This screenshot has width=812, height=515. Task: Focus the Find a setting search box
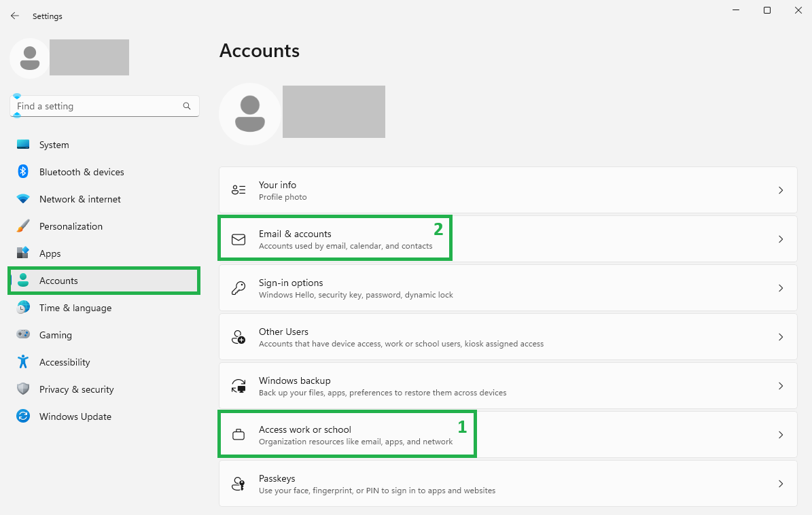click(105, 106)
